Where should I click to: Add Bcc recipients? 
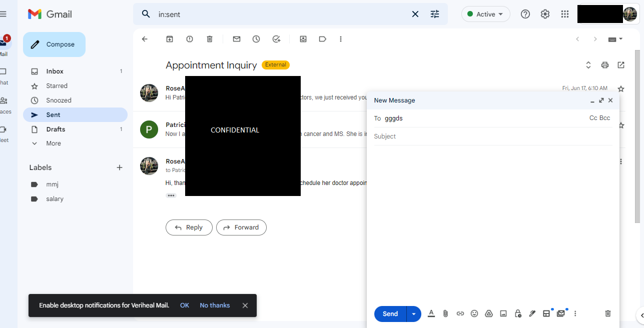[x=605, y=118]
